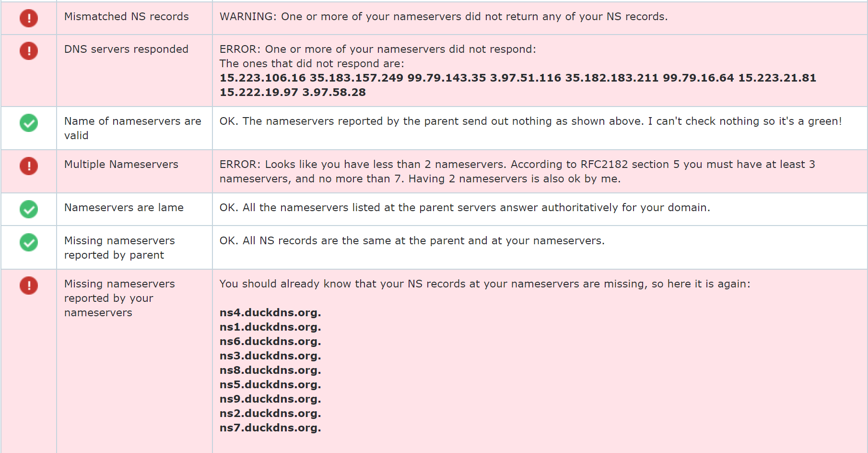Click the red error icon for Multiple Nameservers
The height and width of the screenshot is (453, 868).
click(29, 166)
